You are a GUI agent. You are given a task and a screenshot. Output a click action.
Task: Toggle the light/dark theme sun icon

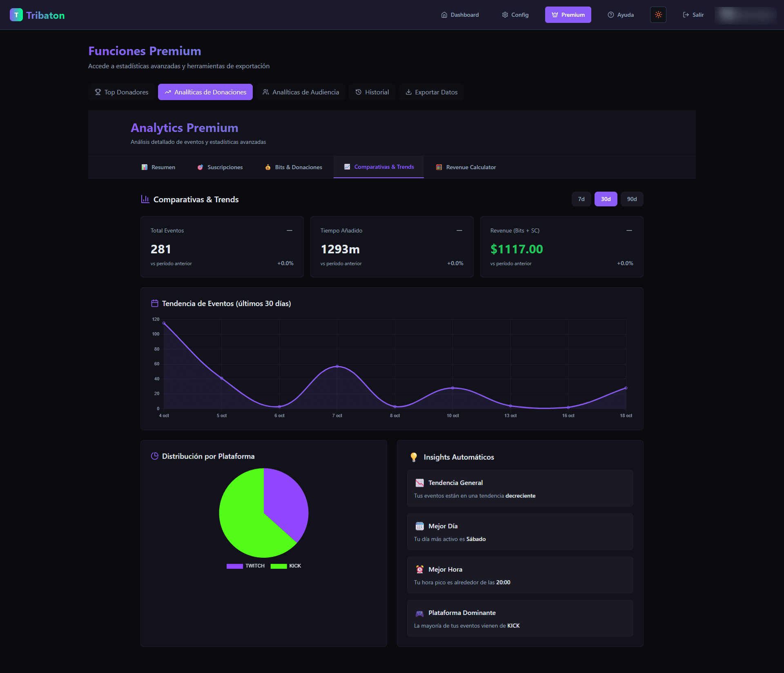658,15
